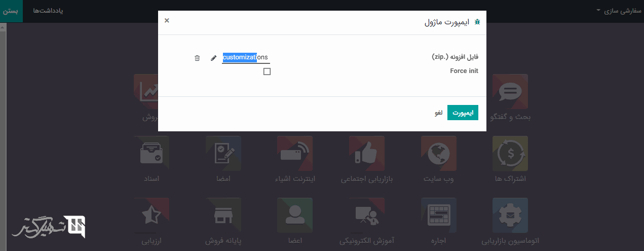The height and width of the screenshot is (251, 644).
Task: Click the customizations file name field
Action: (246, 58)
